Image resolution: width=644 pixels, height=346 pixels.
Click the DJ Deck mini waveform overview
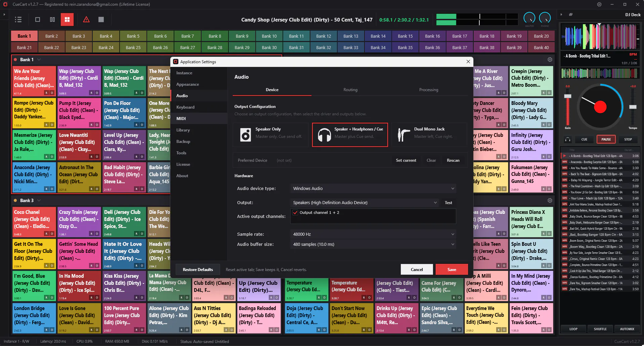tap(600, 73)
